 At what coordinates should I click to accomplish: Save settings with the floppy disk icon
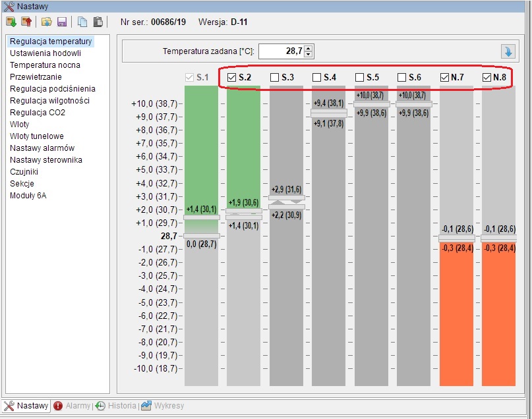click(x=62, y=22)
